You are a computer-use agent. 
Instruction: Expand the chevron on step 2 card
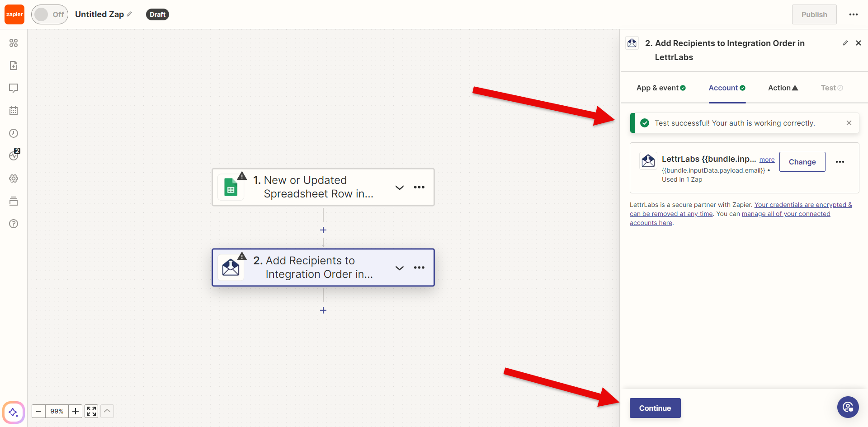pos(399,267)
